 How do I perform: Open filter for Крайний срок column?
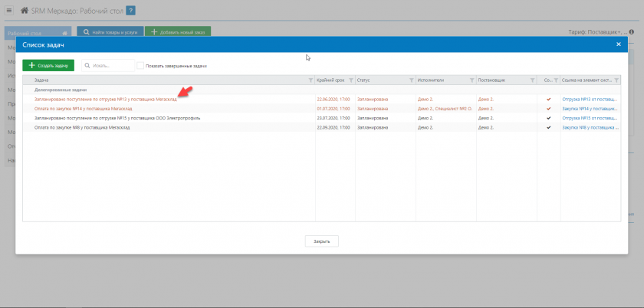350,80
